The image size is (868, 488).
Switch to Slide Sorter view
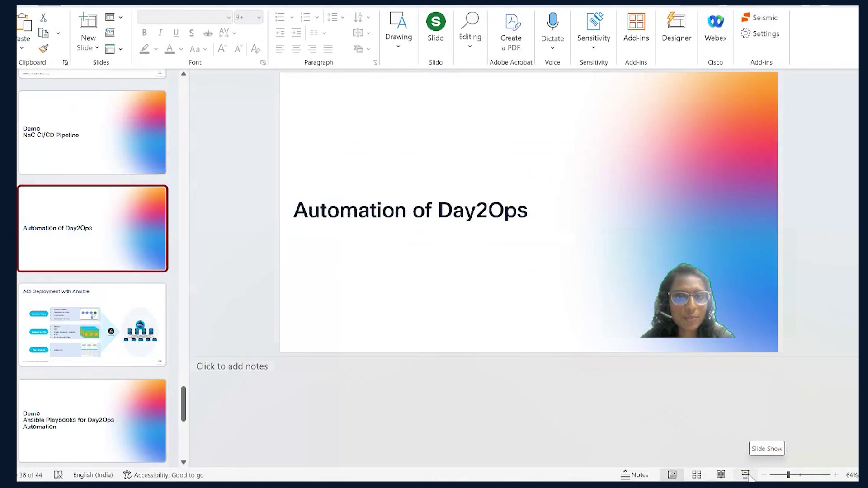697,474
